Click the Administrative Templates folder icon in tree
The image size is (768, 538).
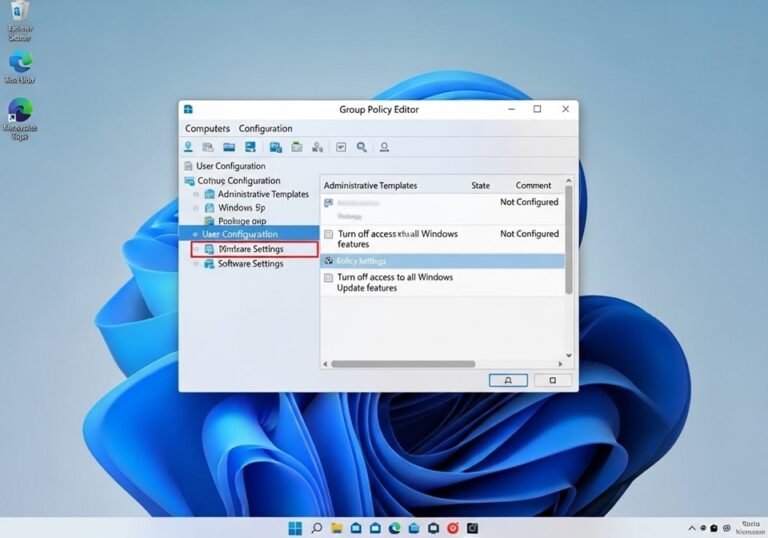tap(210, 194)
